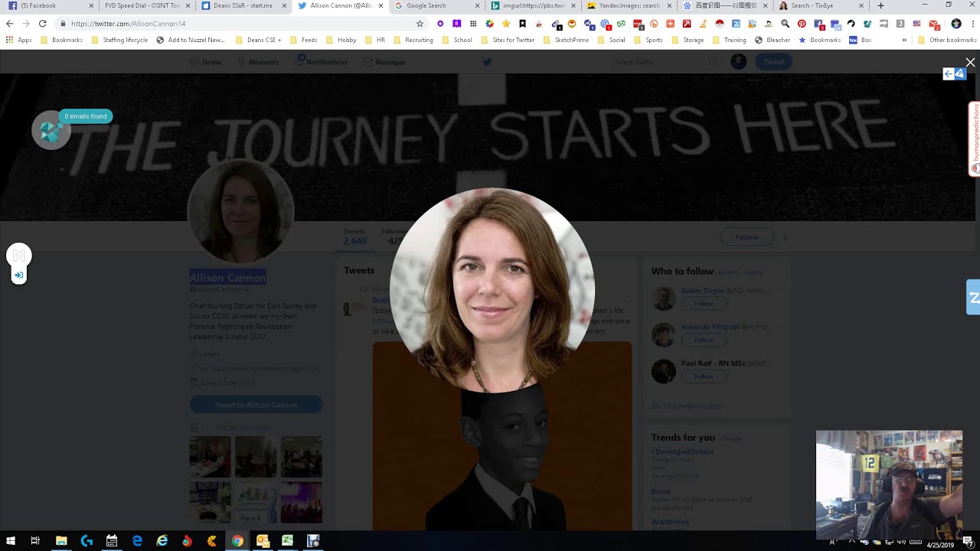980x551 pixels.
Task: Click the browser back arrow
Action: (9, 24)
